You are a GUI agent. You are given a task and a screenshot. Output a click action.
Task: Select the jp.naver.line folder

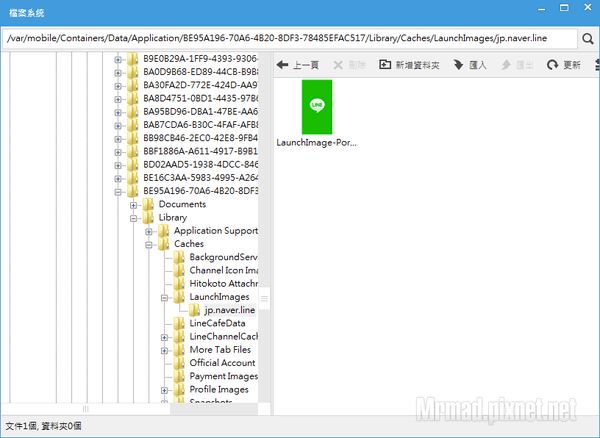tap(230, 310)
